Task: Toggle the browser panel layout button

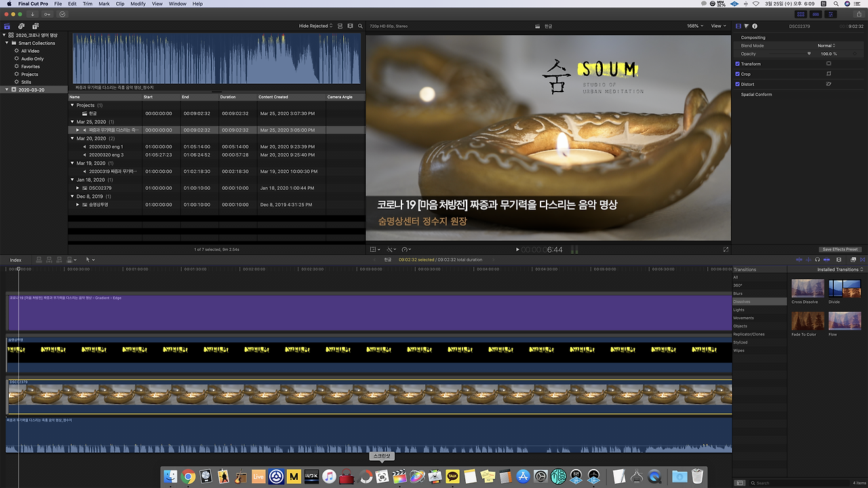Action: coord(801,14)
